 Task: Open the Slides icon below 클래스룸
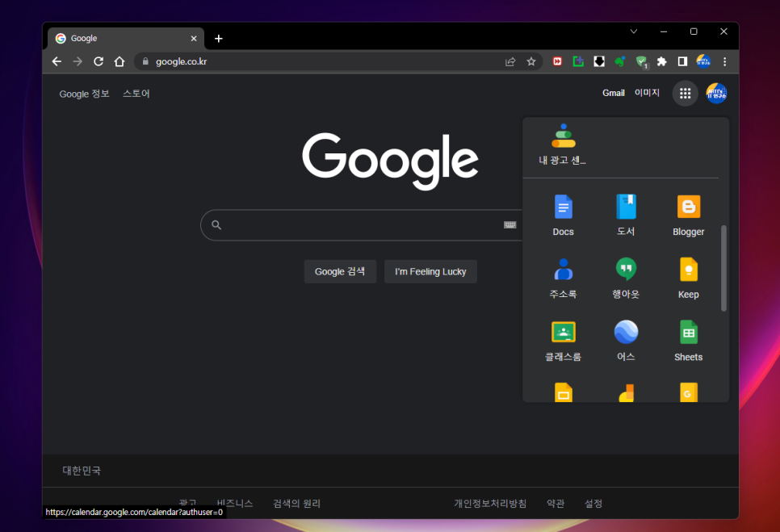563,392
